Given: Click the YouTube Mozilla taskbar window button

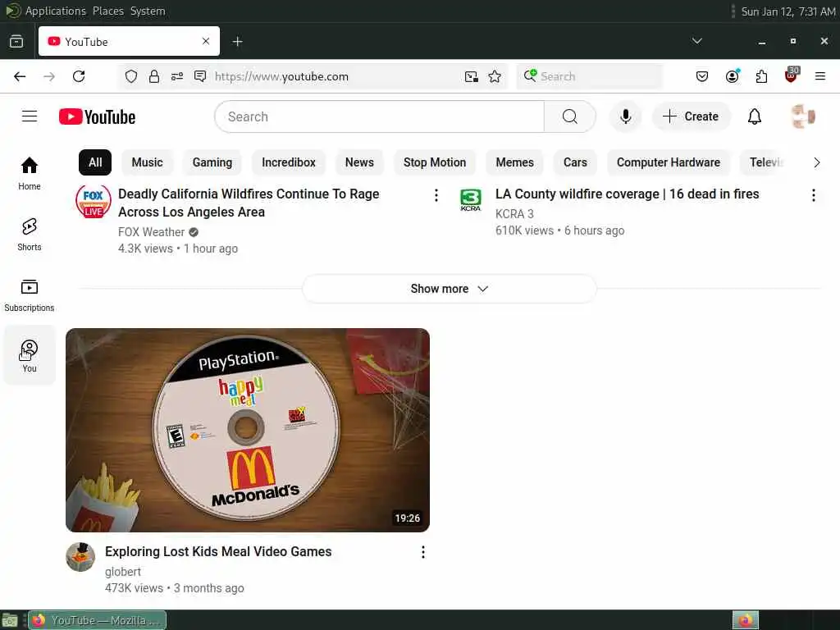Looking at the screenshot, I should click(x=97, y=620).
